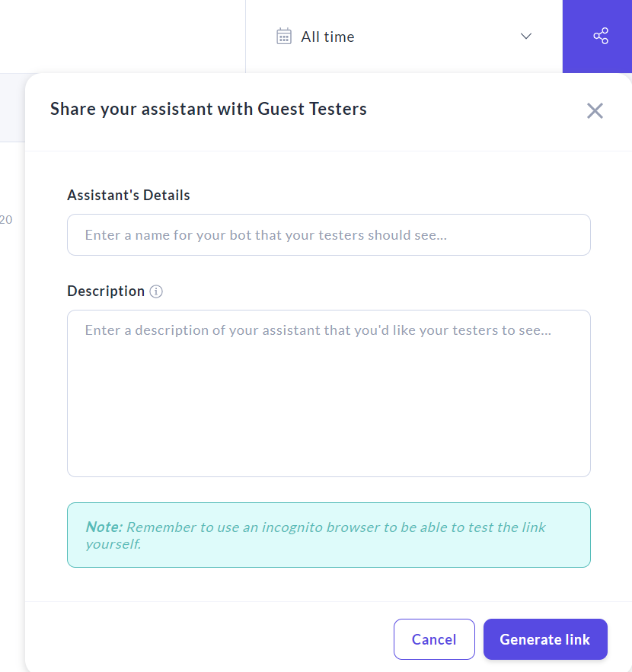This screenshot has width=632, height=672.
Task: Click the calendar icon beside All time
Action: coord(284,37)
